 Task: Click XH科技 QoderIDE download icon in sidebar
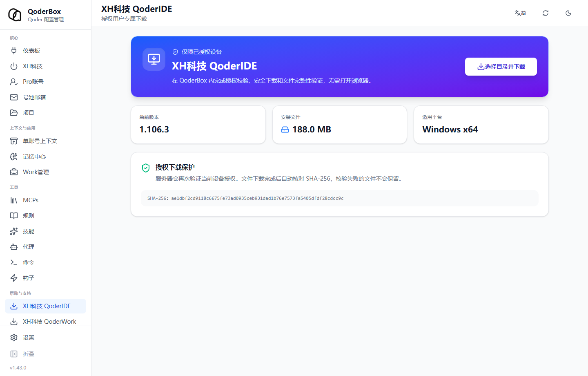click(x=14, y=306)
